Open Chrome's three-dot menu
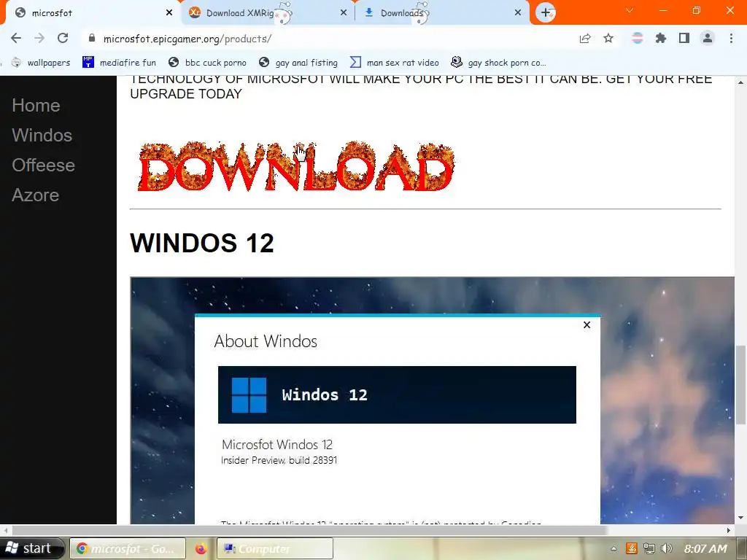 pyautogui.click(x=731, y=38)
